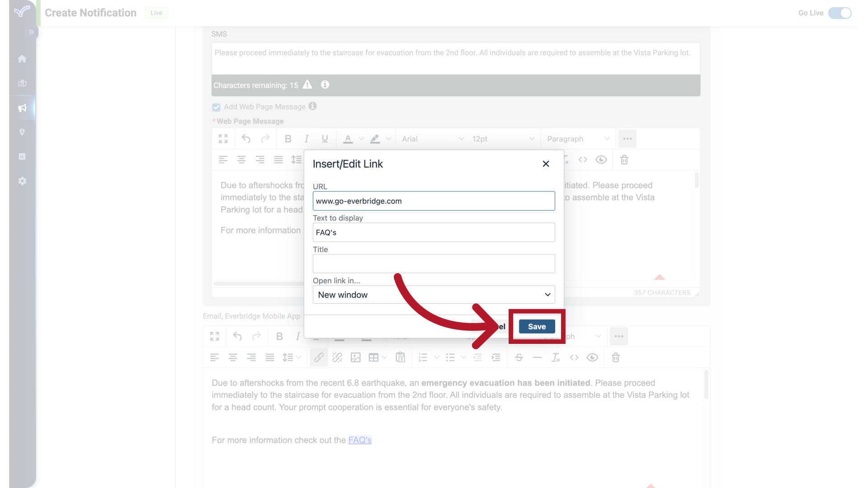
Task: Click the Undo action icon
Action: (246, 138)
